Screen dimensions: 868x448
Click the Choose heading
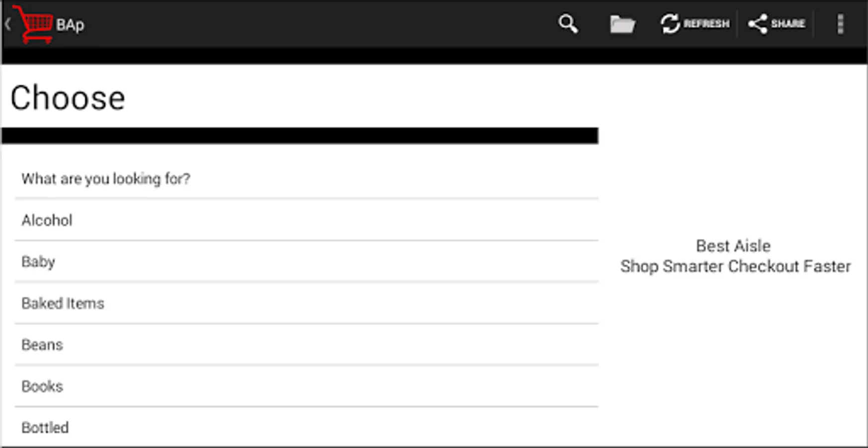68,98
